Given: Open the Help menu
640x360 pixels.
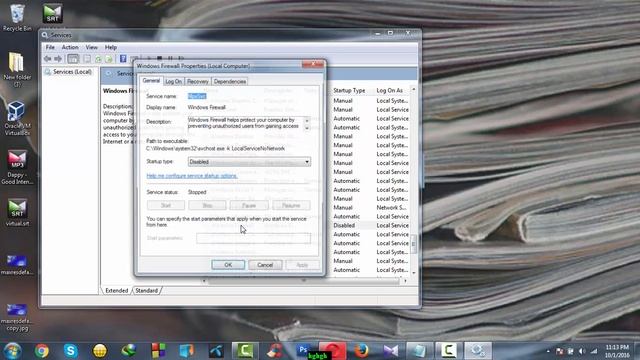Looking at the screenshot, I should tap(111, 47).
